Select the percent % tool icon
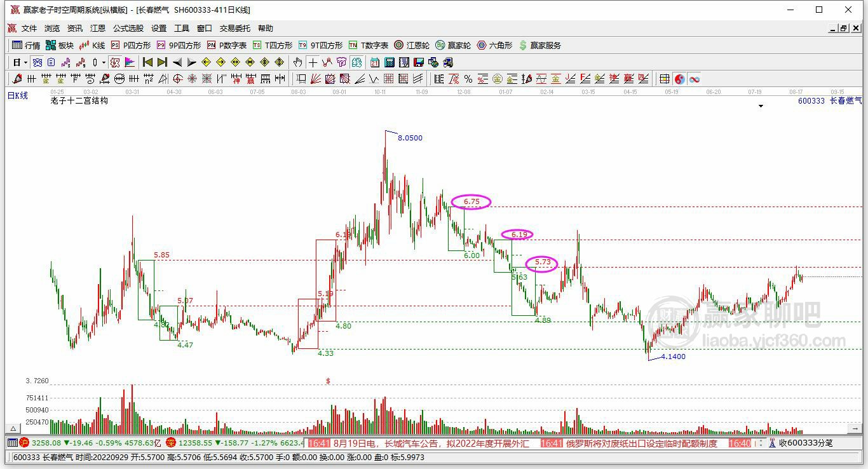 468,79
